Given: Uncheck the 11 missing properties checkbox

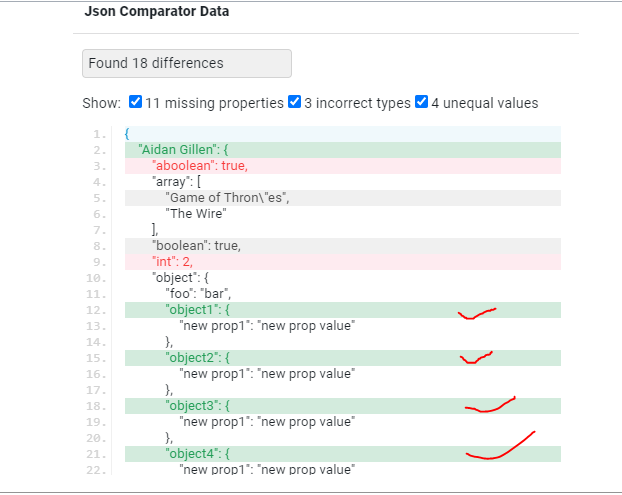Looking at the screenshot, I should tap(135, 102).
